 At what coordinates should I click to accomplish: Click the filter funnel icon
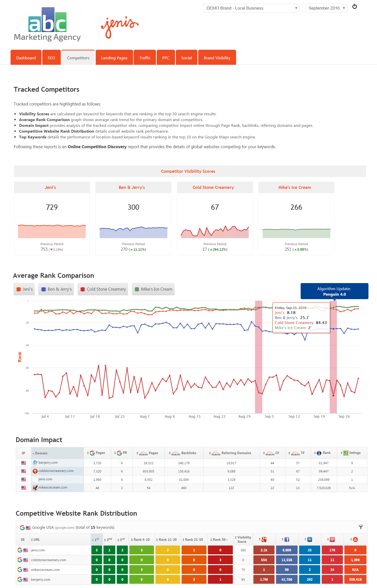361,527
